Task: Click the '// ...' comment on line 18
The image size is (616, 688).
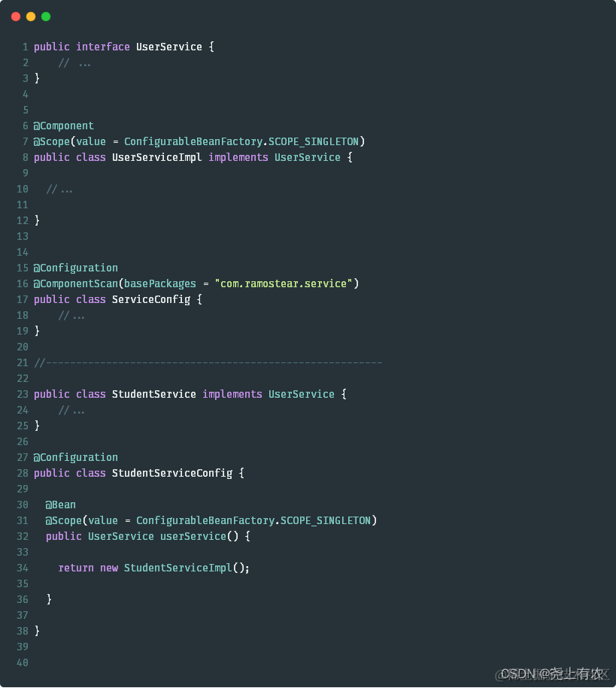Action: [71, 316]
